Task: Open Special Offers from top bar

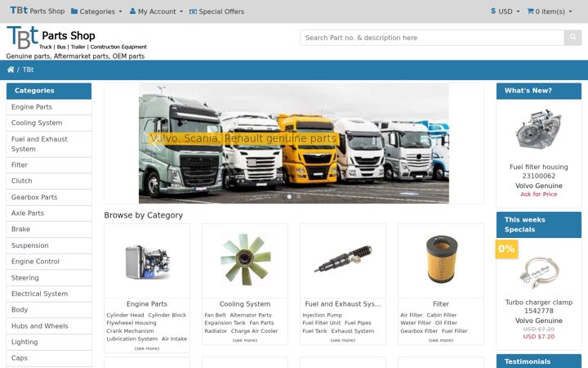Action: pyautogui.click(x=216, y=11)
